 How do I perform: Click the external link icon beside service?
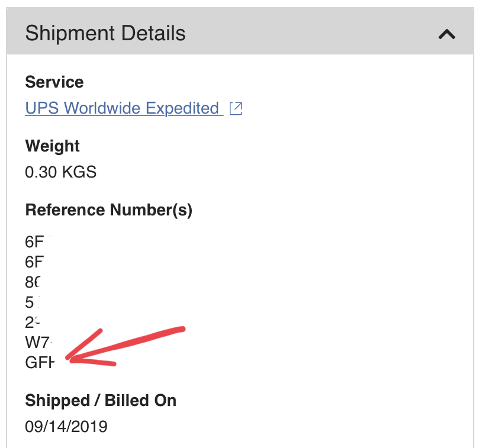[x=236, y=108]
